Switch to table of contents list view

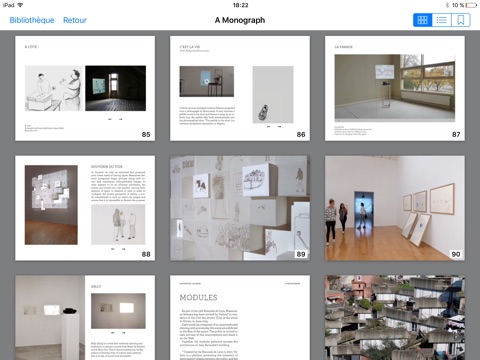(x=442, y=20)
